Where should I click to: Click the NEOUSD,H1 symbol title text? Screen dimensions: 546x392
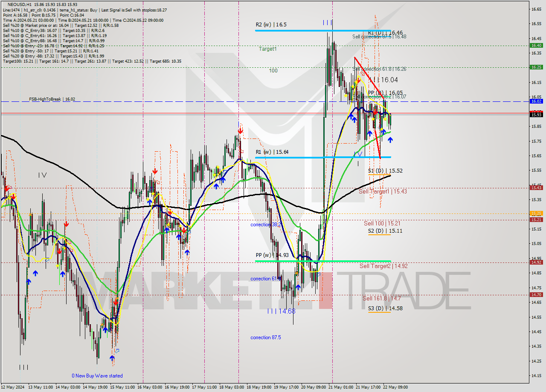click(x=19, y=4)
